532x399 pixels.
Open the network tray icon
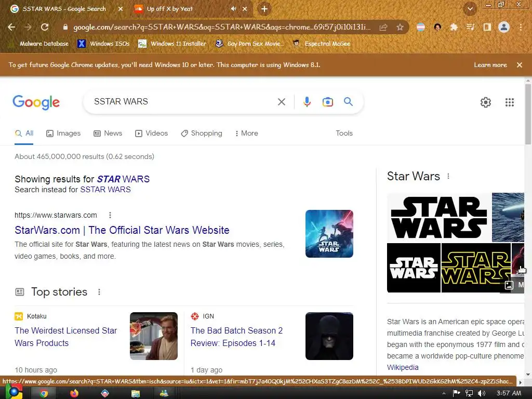pyautogui.click(x=469, y=393)
